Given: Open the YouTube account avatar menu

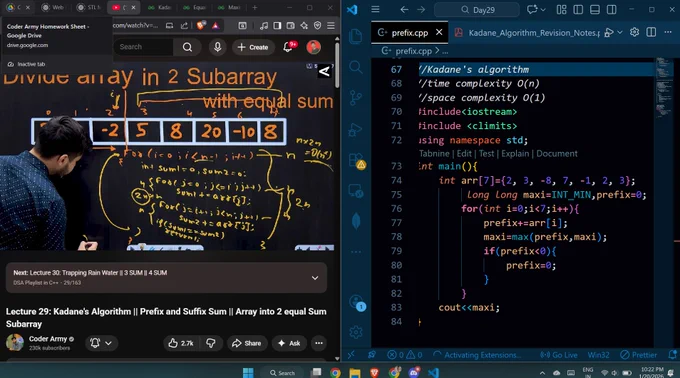Looking at the screenshot, I should tap(314, 47).
